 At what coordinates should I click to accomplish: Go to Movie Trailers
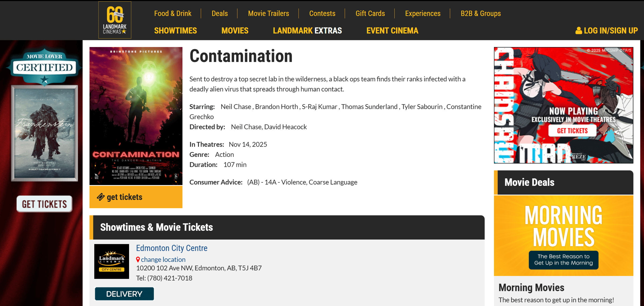point(268,13)
